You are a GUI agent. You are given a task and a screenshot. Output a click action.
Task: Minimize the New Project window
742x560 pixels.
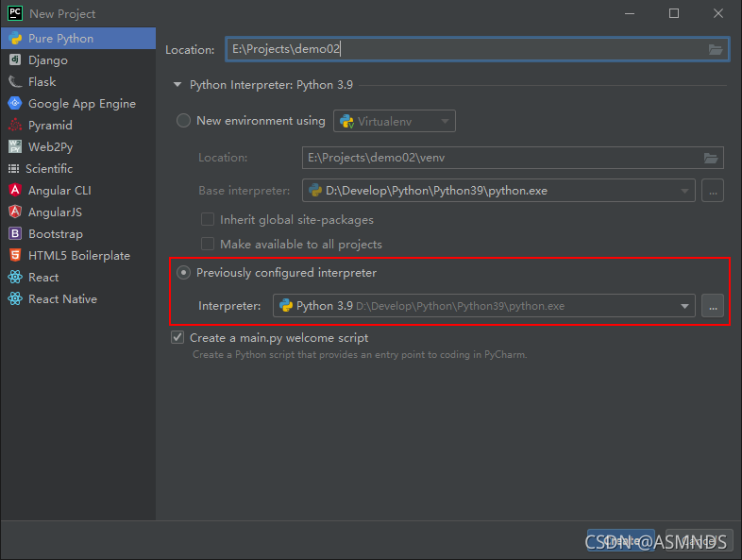pyautogui.click(x=630, y=14)
